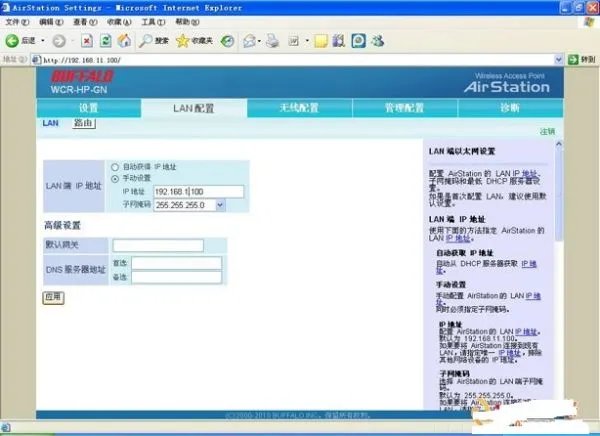The width and height of the screenshot is (600, 436).
Task: Click the help panel scroll-up arrow
Action: click(x=559, y=144)
